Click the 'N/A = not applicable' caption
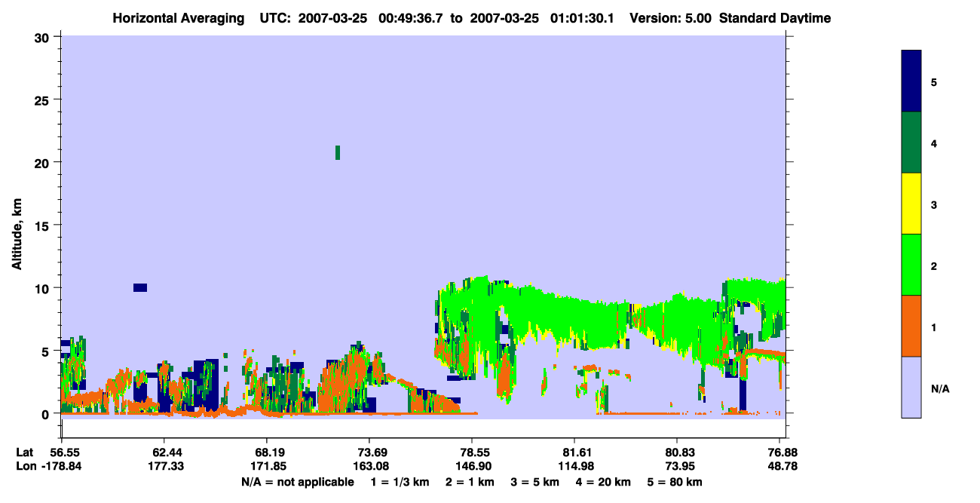The height and width of the screenshot is (503, 980). (x=298, y=482)
